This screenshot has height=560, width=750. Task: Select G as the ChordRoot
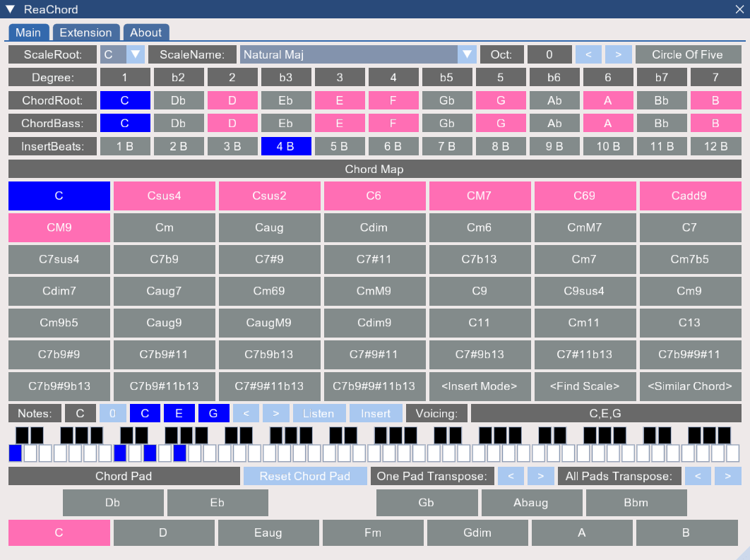[501, 100]
